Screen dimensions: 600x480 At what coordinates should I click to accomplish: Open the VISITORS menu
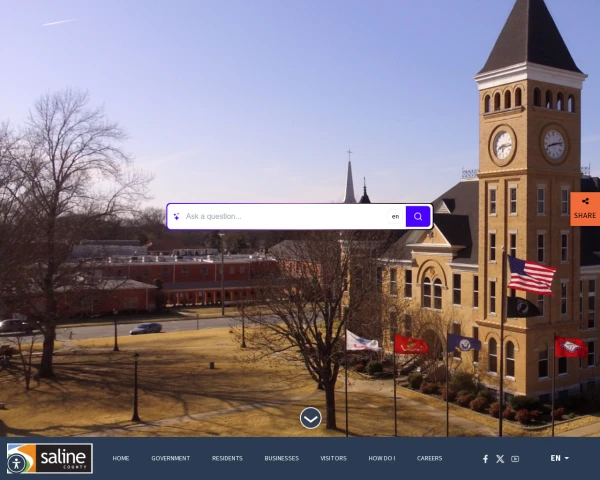[x=334, y=458]
